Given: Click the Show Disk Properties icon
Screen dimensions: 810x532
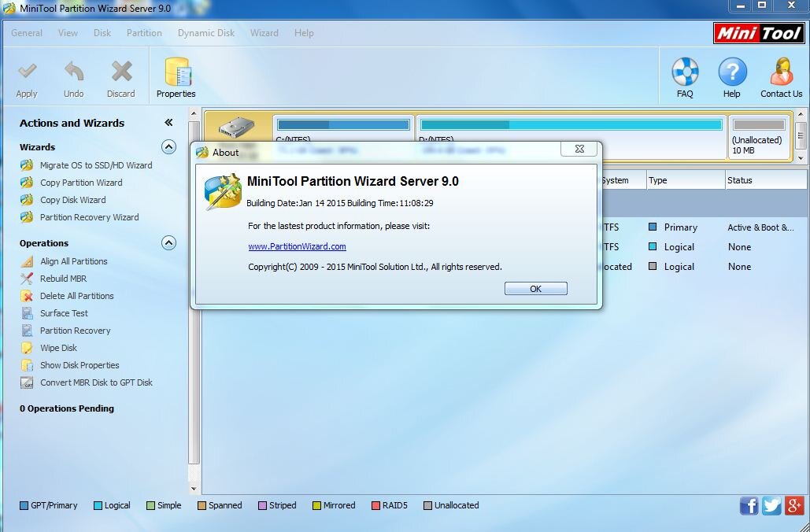Looking at the screenshot, I should (26, 365).
